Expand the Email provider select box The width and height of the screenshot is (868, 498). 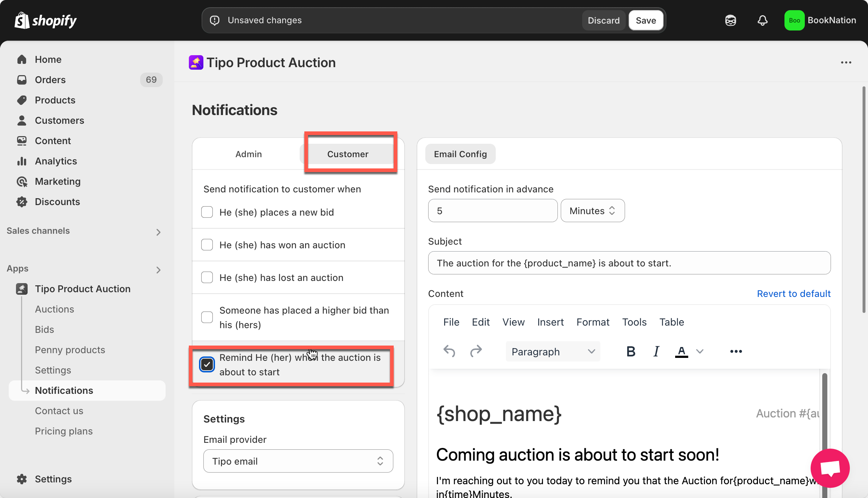[298, 461]
